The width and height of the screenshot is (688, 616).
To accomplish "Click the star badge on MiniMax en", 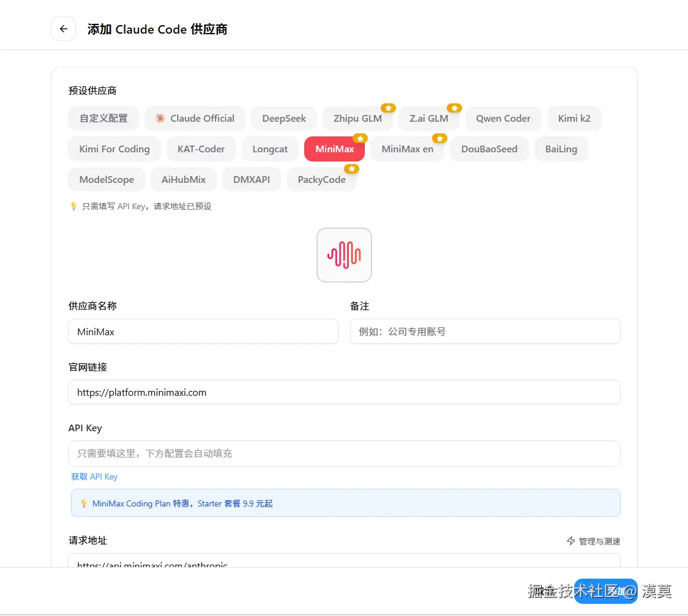I will (x=439, y=138).
